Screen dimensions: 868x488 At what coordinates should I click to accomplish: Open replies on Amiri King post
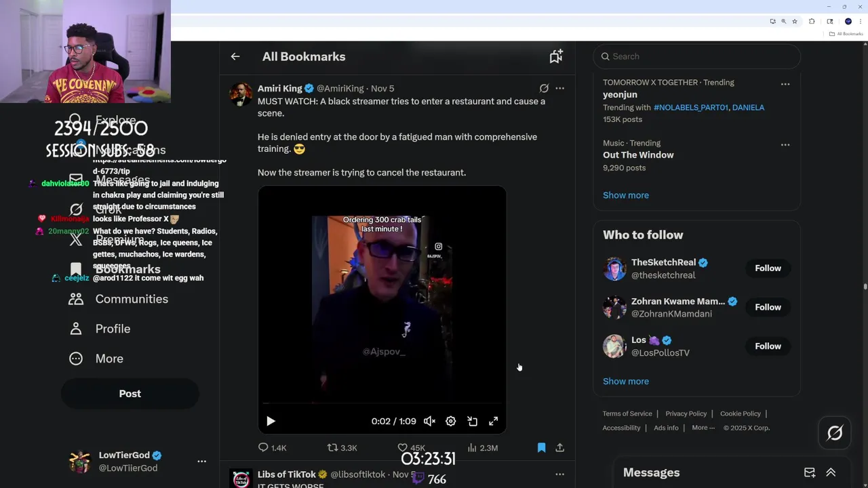[x=272, y=447]
